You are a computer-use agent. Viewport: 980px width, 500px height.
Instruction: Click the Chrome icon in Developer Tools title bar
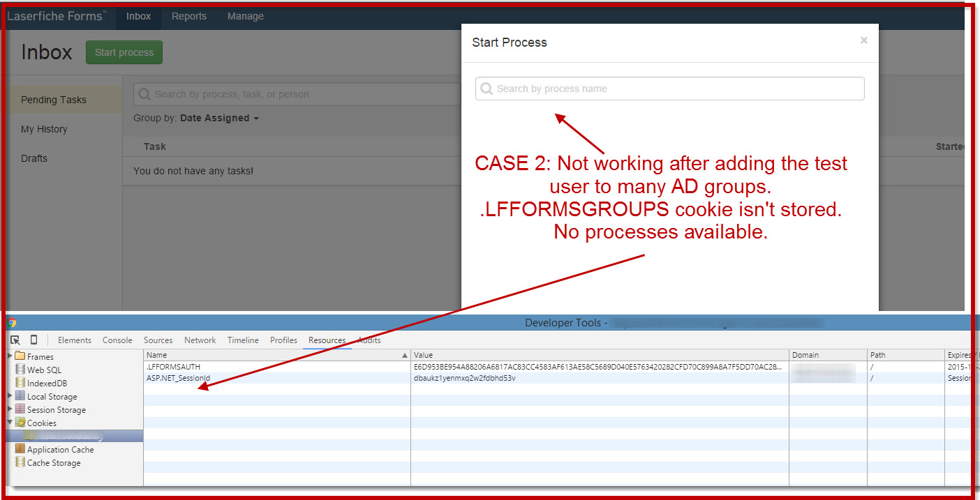point(13,323)
